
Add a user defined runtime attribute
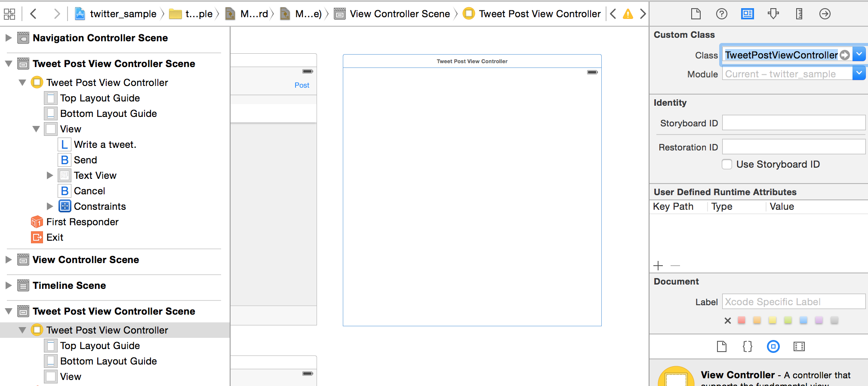point(658,266)
